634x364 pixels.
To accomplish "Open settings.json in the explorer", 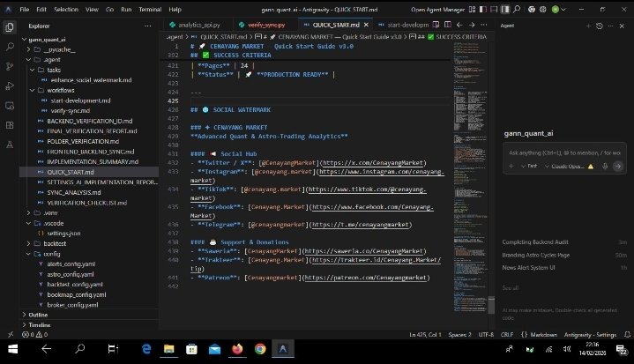I will (x=63, y=234).
